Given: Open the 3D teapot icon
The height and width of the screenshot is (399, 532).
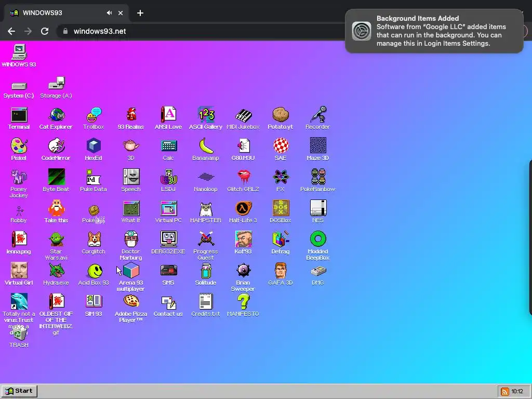Looking at the screenshot, I should 131,146.
